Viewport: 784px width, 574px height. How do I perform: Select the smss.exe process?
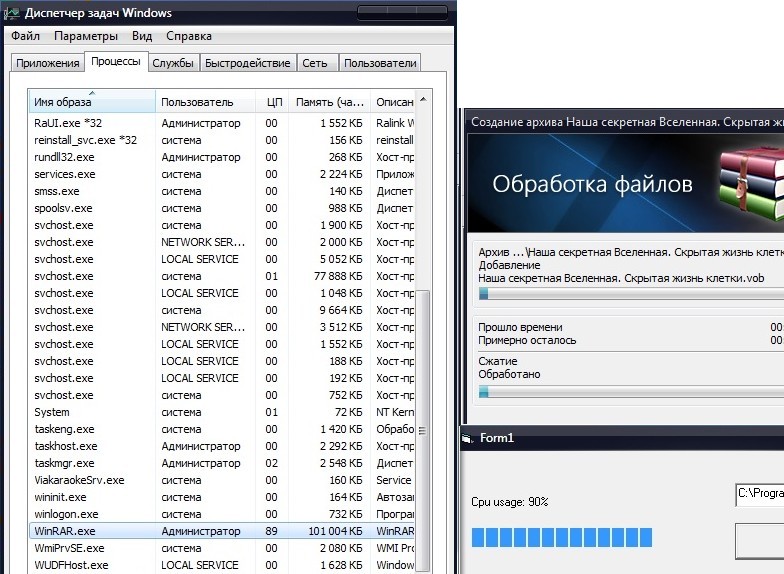tap(222, 191)
